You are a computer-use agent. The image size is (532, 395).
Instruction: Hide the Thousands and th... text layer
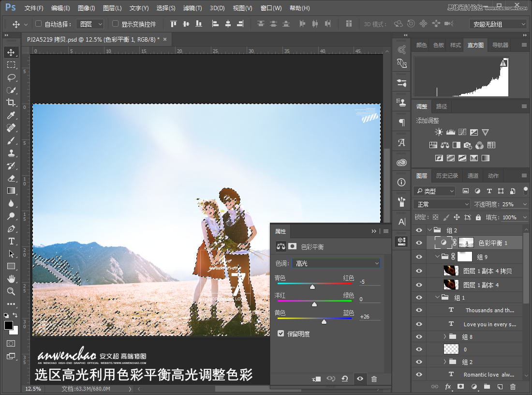[x=419, y=310]
